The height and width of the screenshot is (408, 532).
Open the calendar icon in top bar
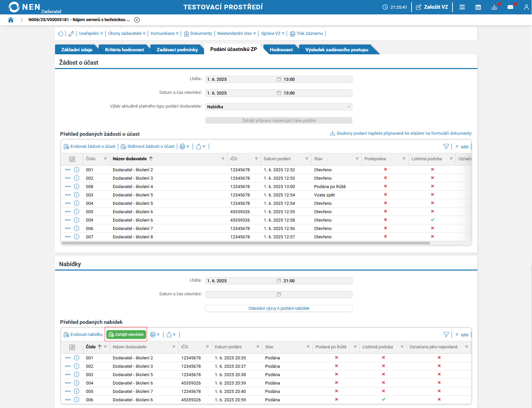pos(478,7)
